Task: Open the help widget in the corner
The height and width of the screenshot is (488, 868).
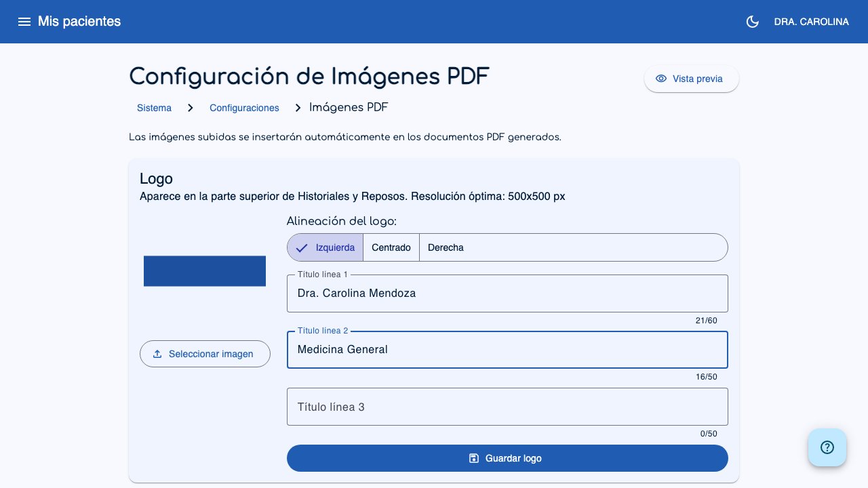Action: click(827, 447)
